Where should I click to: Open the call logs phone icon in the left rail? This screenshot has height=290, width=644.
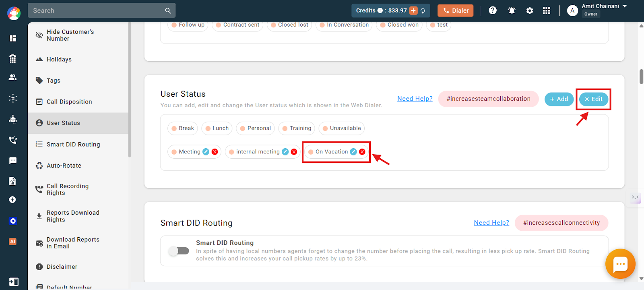[x=13, y=140]
